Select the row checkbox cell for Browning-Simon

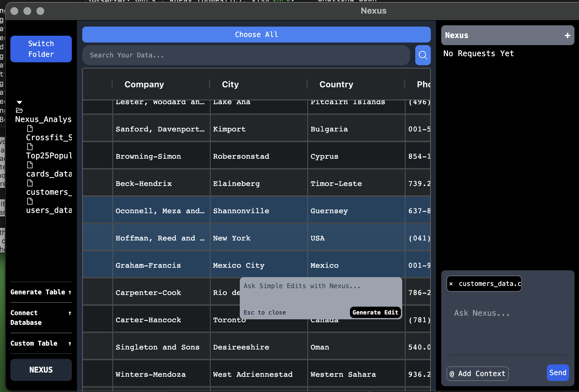pos(98,156)
